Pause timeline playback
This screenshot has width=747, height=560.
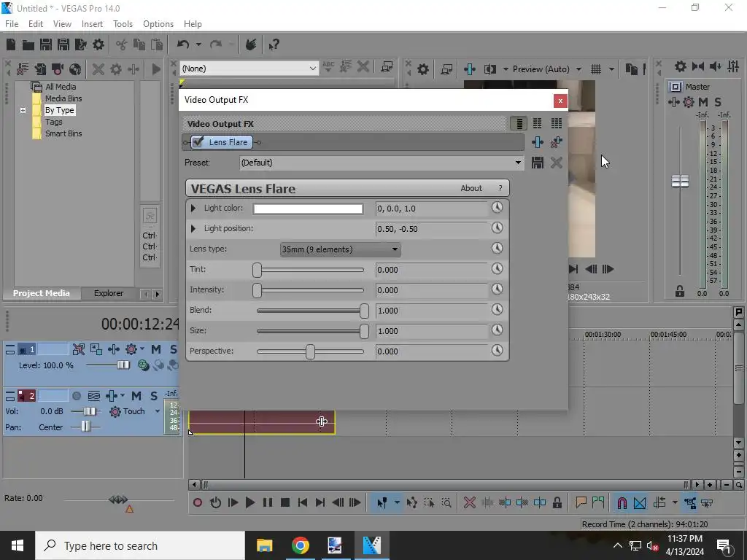point(268,503)
